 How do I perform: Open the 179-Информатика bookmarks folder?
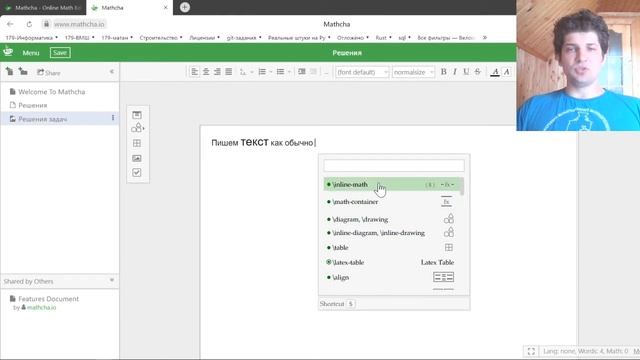[31, 38]
